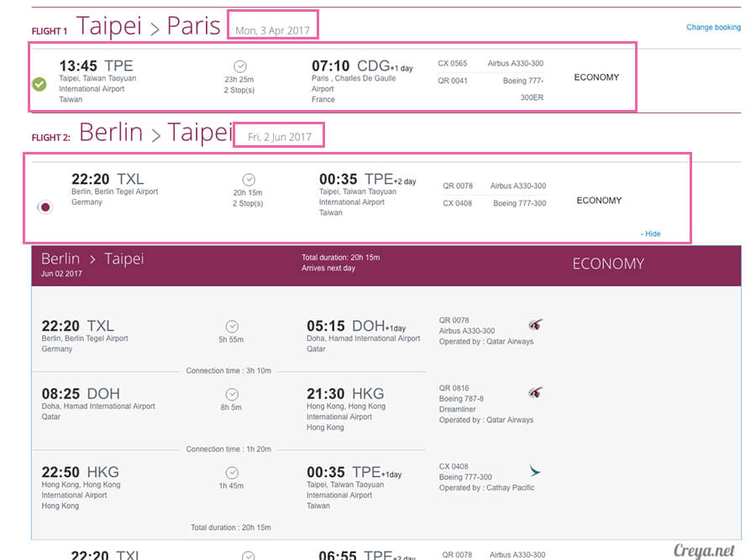Viewport: 756px width, 560px height.
Task: Click the clock icon of bottom flight option
Action: click(249, 556)
